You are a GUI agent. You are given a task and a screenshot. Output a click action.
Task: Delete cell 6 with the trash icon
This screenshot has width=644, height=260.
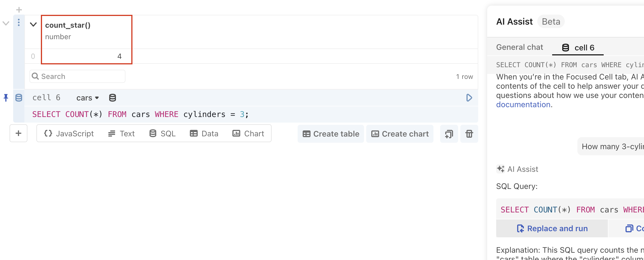469,134
